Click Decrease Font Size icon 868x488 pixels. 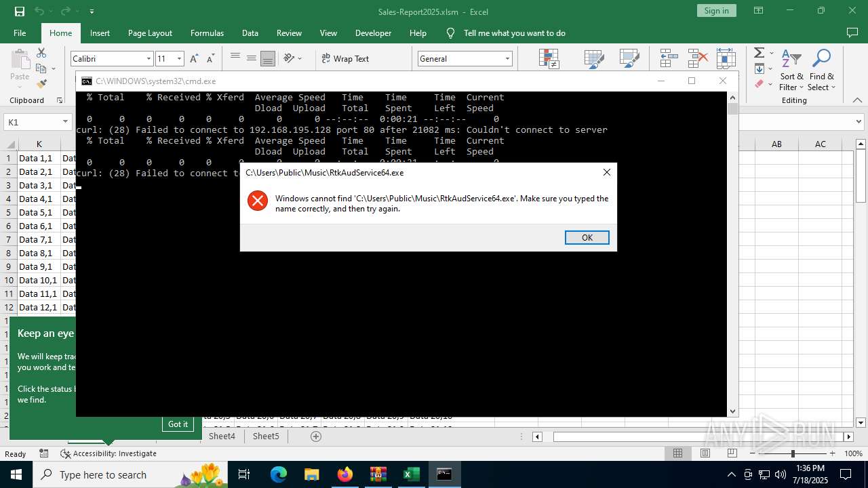[210, 58]
